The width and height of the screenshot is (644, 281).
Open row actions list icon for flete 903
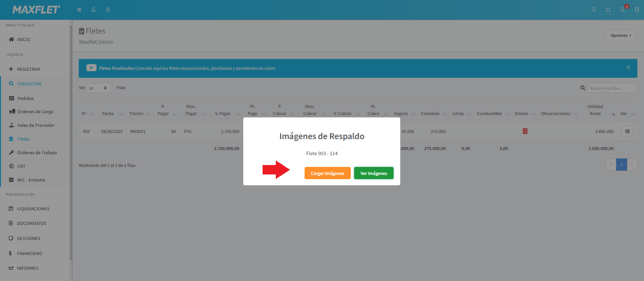coord(627,132)
